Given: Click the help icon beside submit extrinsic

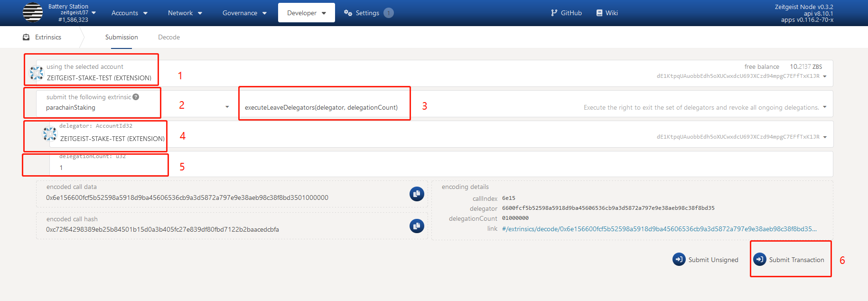Looking at the screenshot, I should point(136,97).
